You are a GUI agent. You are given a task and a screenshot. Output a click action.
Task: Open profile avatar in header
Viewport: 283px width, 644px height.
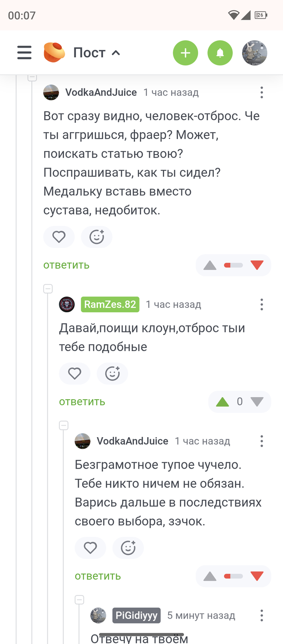coord(254,53)
